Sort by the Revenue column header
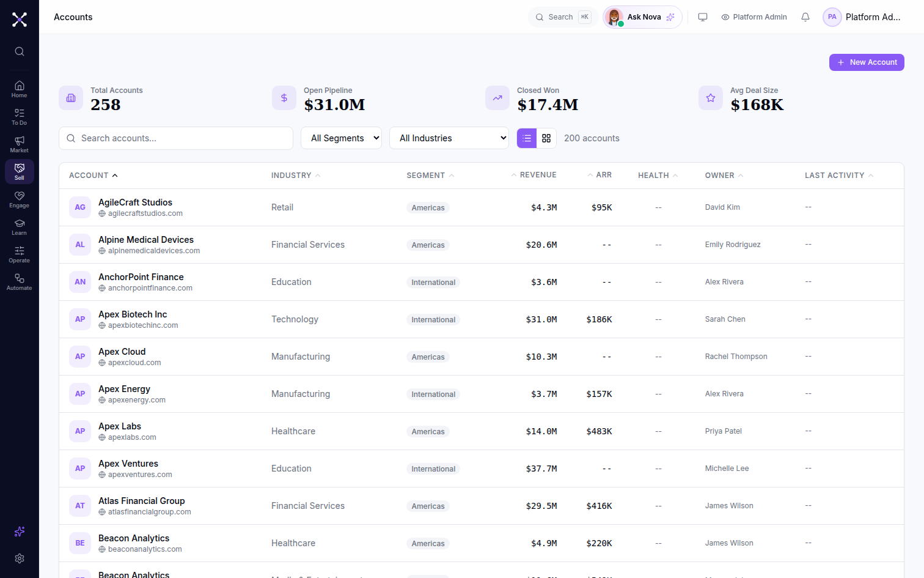Viewport: 924px width, 578px height. click(533, 175)
